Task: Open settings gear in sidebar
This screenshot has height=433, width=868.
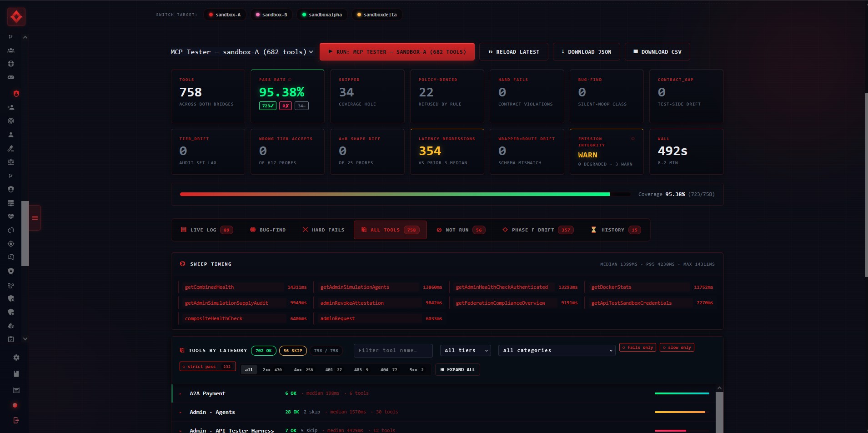Action: click(16, 357)
